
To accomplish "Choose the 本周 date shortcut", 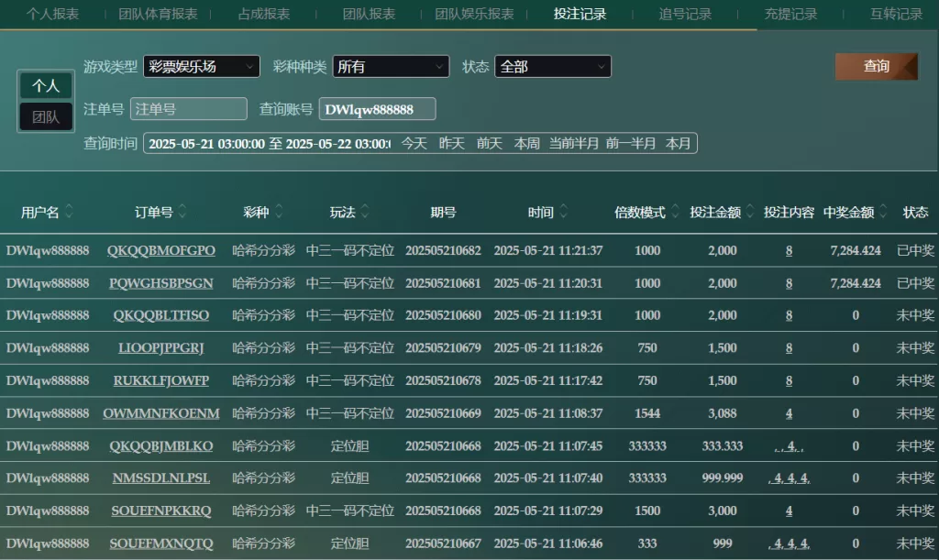I will [x=527, y=144].
